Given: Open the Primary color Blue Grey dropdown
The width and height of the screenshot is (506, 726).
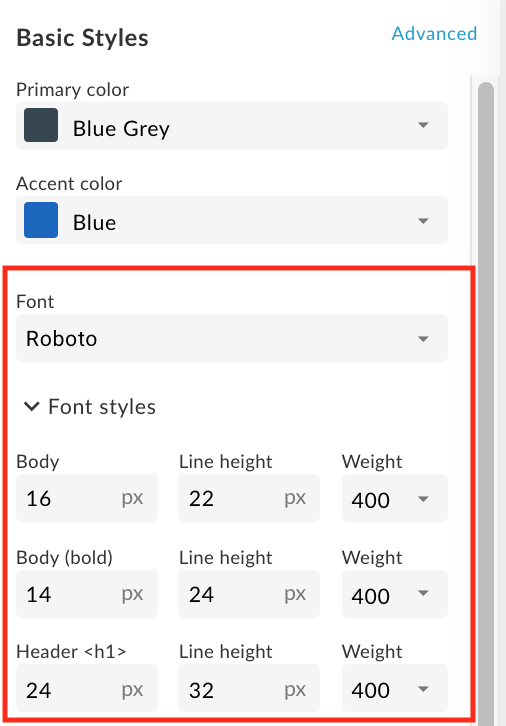Looking at the screenshot, I should pos(232,126).
